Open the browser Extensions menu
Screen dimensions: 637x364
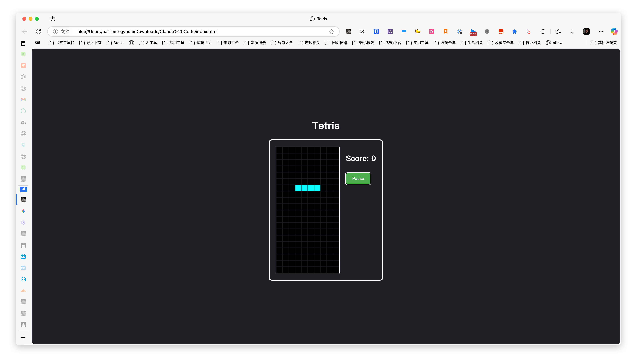click(x=542, y=32)
